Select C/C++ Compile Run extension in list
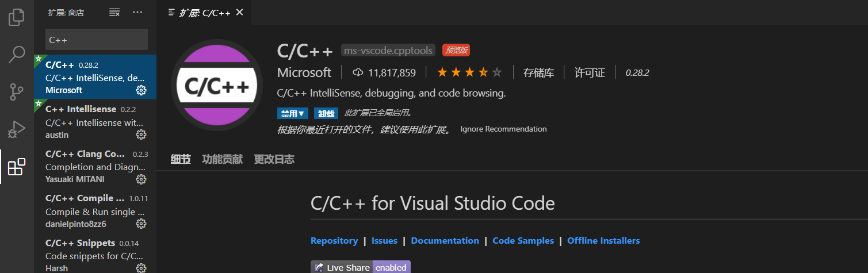 [95, 210]
